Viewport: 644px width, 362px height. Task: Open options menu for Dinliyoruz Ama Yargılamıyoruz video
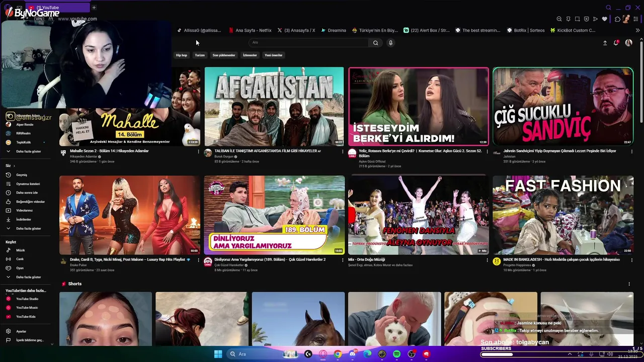[x=343, y=260]
